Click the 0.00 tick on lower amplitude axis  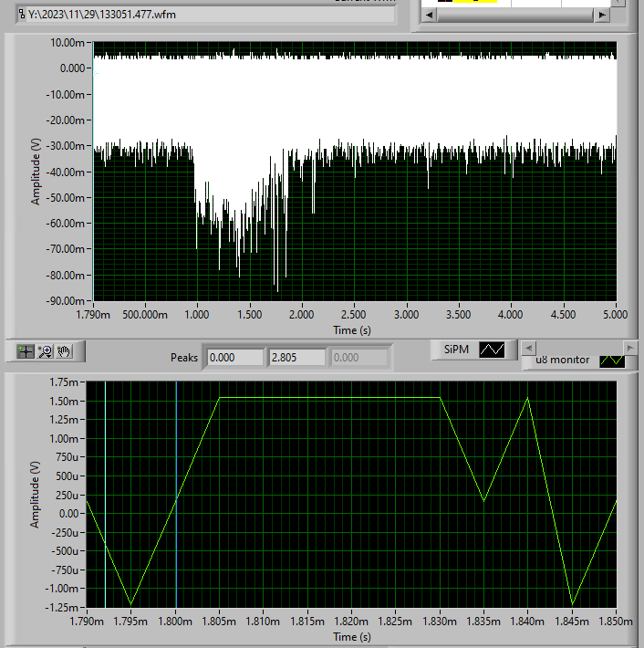tap(68, 514)
